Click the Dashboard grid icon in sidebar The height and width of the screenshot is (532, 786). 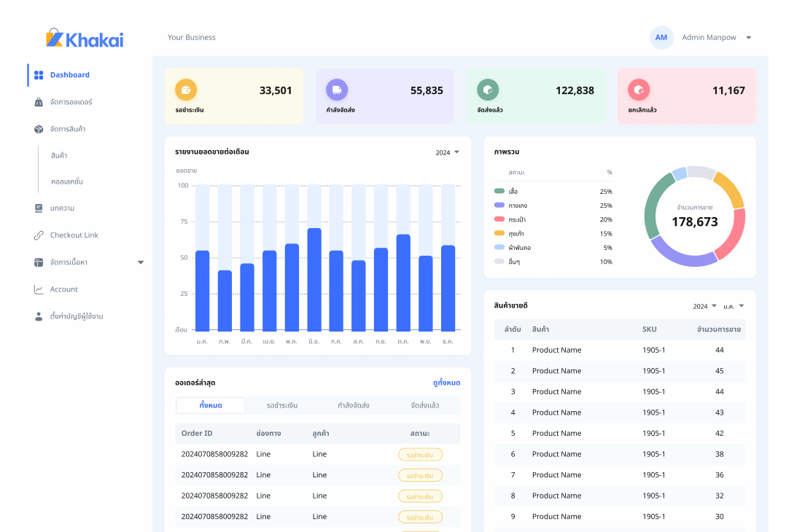click(x=39, y=75)
